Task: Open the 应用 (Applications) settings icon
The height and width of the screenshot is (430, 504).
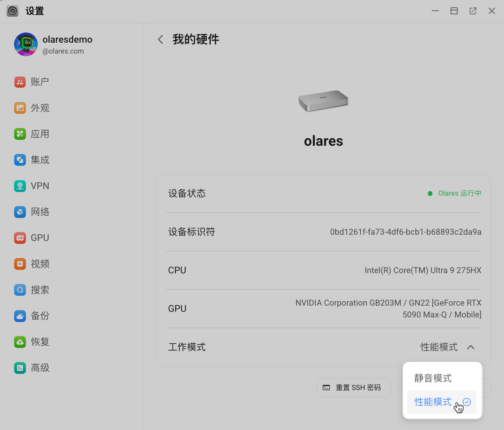Action: [20, 134]
